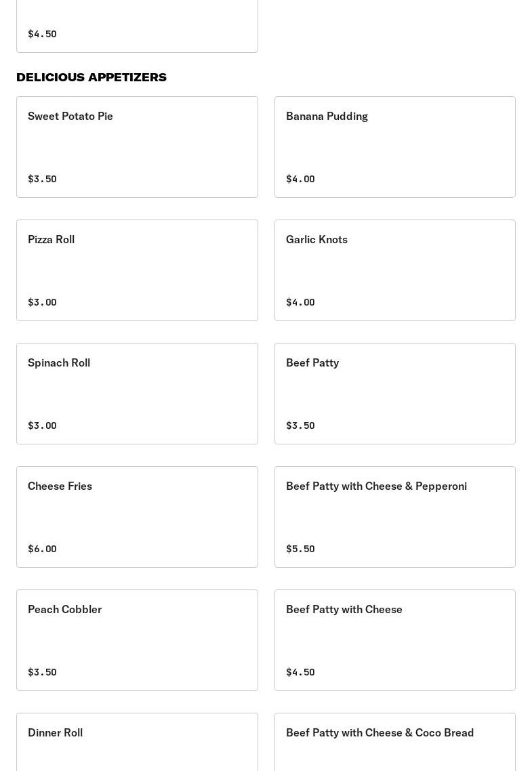Click the Delicious Appetizers section heading
Screen dimensions: 532x771
[91, 77]
